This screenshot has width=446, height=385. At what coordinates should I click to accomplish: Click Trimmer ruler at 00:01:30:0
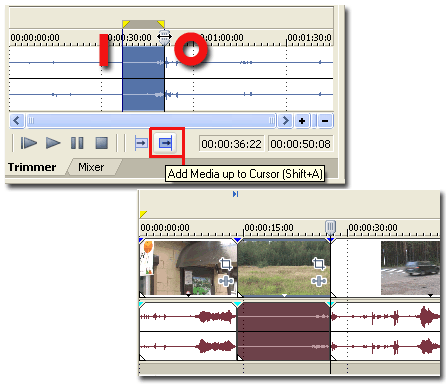tap(309, 38)
